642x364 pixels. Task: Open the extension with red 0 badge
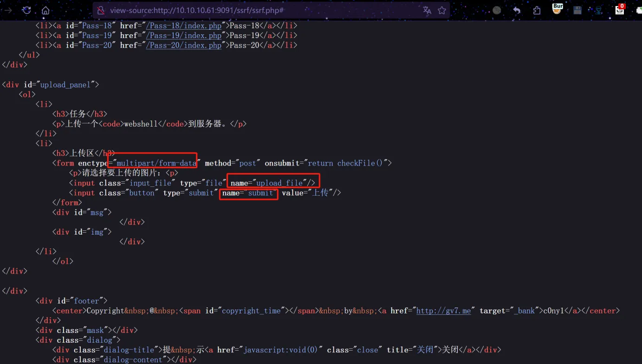click(x=620, y=9)
